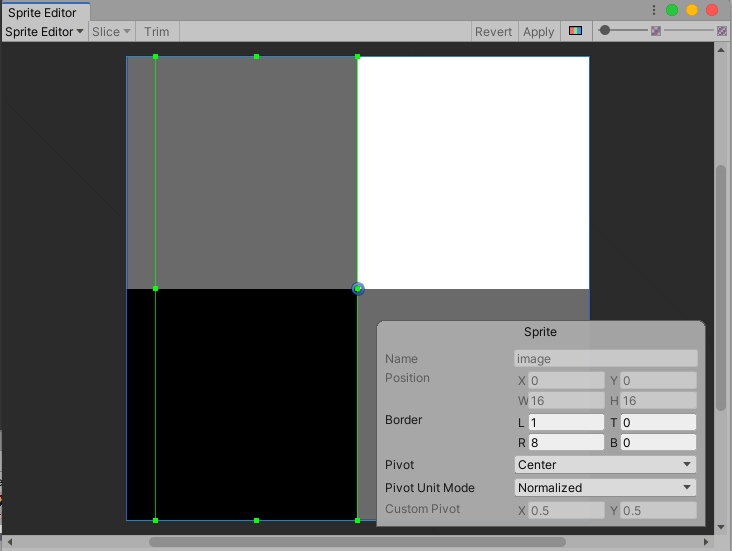Click the Revert button

(x=493, y=32)
